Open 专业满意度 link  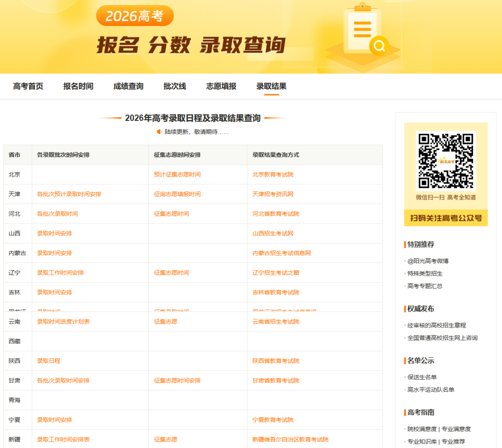[456, 429]
